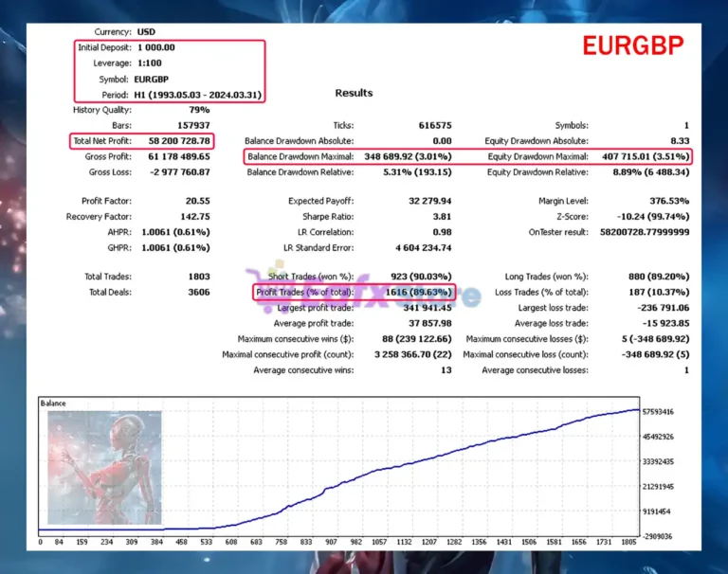728x574 pixels.
Task: Click Equity Drawdown Absolute value 8.33
Action: 680,140
